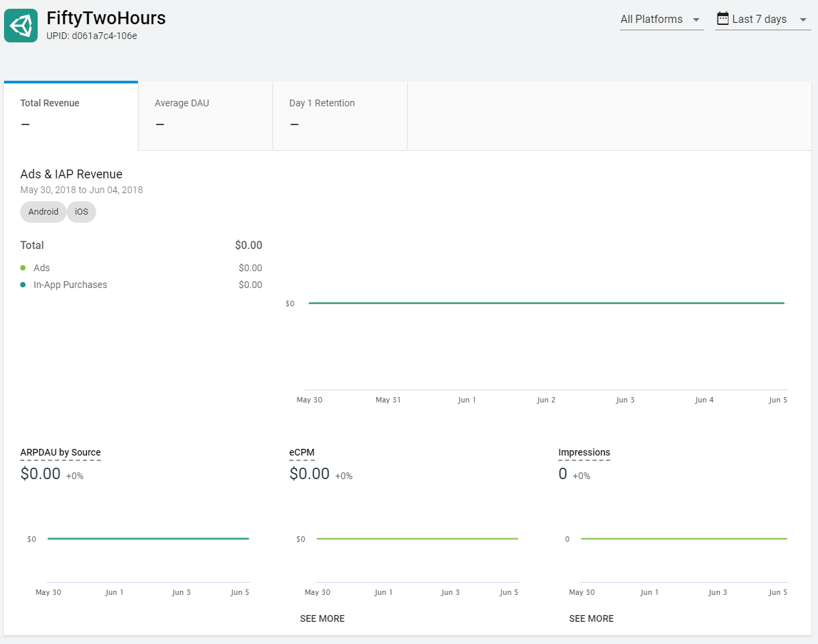The width and height of the screenshot is (818, 644).
Task: Expand the Last 7 days date dropdown arrow
Action: coord(803,20)
